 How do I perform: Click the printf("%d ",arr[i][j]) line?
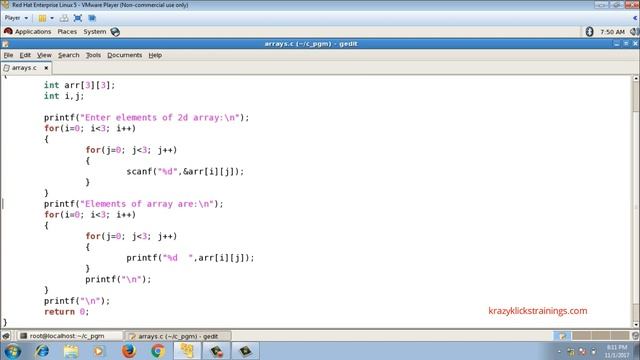[x=190, y=258]
